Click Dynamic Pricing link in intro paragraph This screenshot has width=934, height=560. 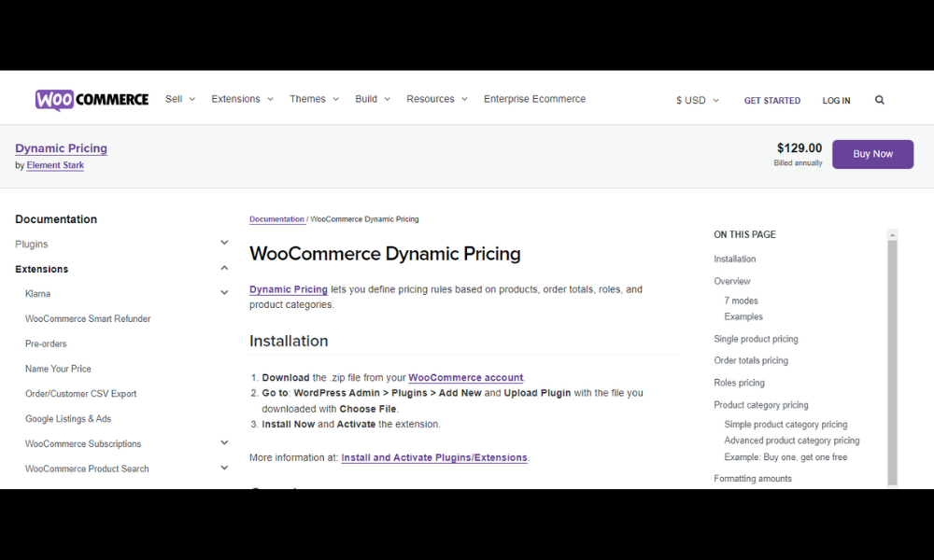point(289,289)
